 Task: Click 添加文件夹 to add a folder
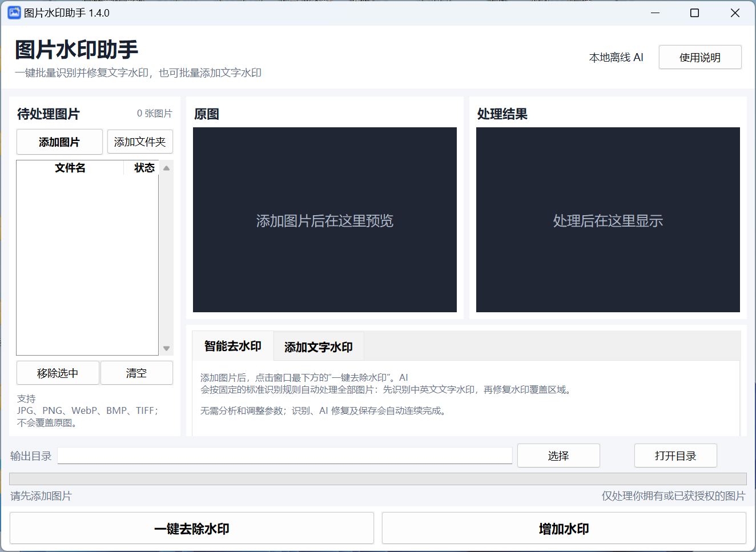click(140, 142)
